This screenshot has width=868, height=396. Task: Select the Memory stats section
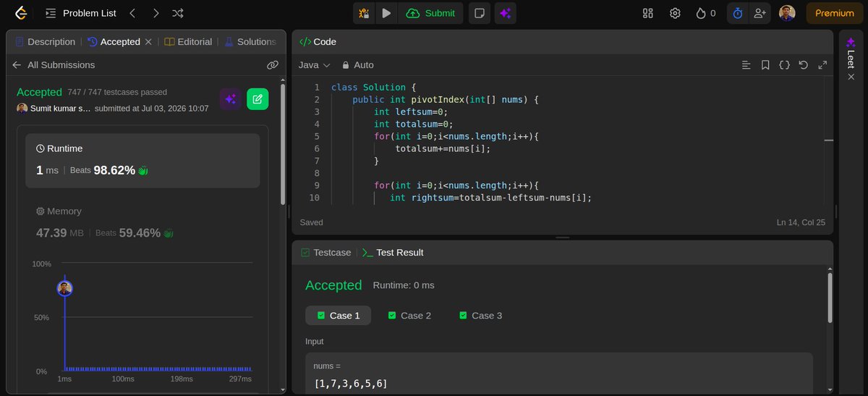tap(142, 222)
